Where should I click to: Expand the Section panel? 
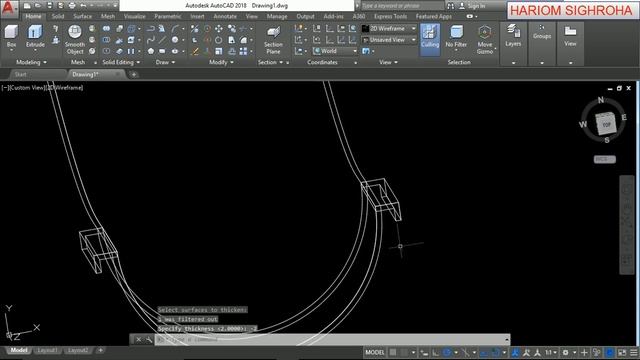[270, 62]
